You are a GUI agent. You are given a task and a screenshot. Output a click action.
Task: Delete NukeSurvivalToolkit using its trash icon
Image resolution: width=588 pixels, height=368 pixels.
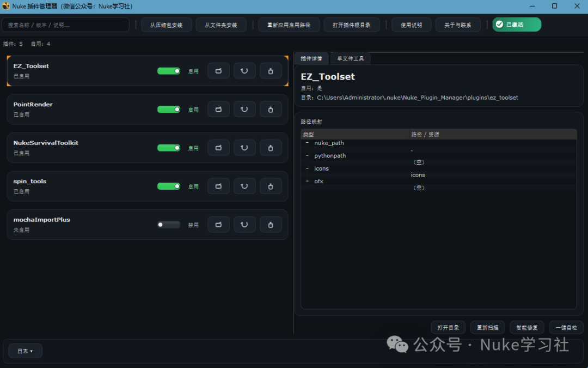pos(271,148)
